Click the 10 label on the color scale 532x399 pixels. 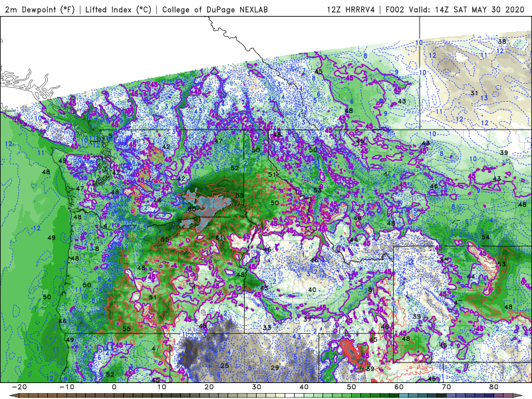(162, 387)
